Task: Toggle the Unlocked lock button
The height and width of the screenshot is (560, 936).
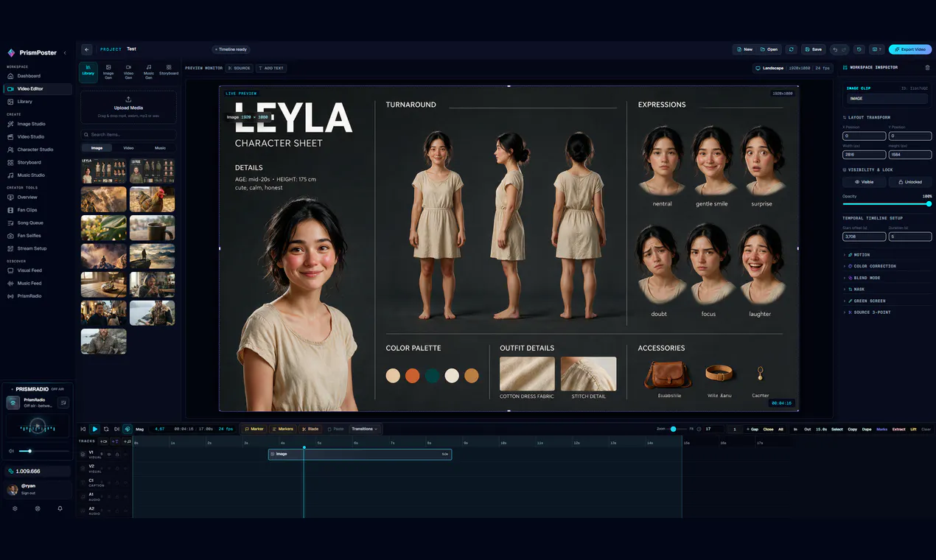Action: (910, 181)
